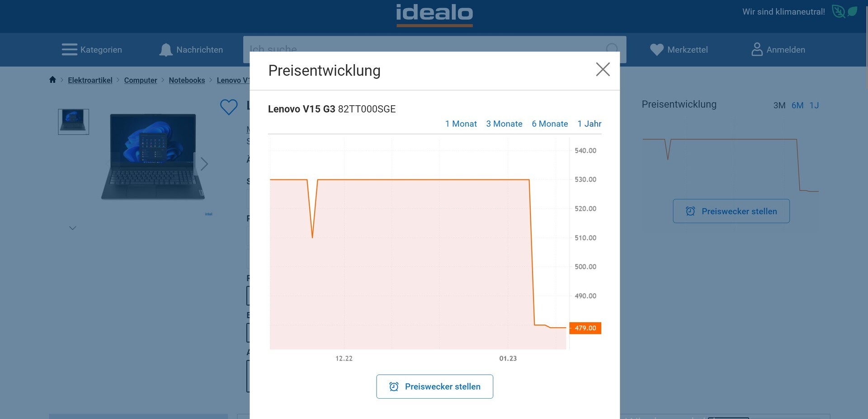Switch chart to 1 Jahr
This screenshot has width=868, height=419.
(589, 124)
